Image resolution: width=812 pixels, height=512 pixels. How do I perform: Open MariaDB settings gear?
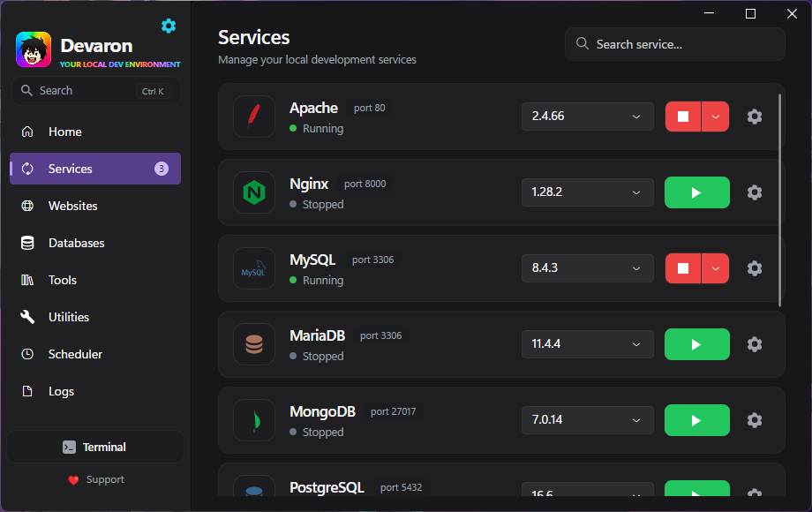[755, 344]
